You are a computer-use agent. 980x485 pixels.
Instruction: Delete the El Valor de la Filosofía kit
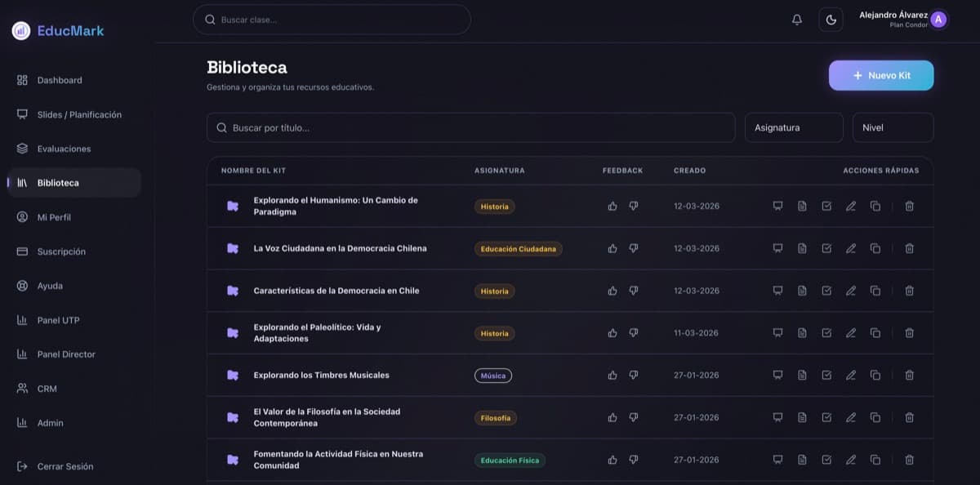[x=909, y=417]
